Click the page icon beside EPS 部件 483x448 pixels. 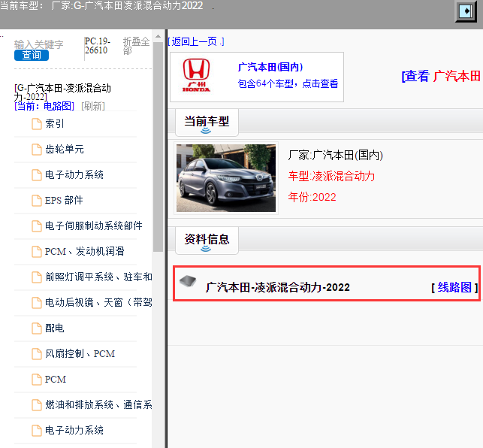[x=37, y=201]
